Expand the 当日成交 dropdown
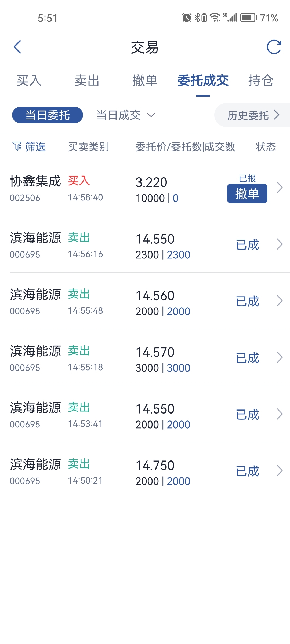The width and height of the screenshot is (290, 644). tap(126, 115)
